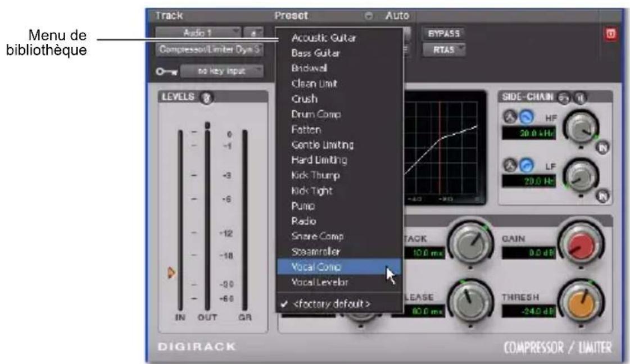630x364 pixels.
Task: Open the RTAS format dropdown
Action: pos(444,50)
